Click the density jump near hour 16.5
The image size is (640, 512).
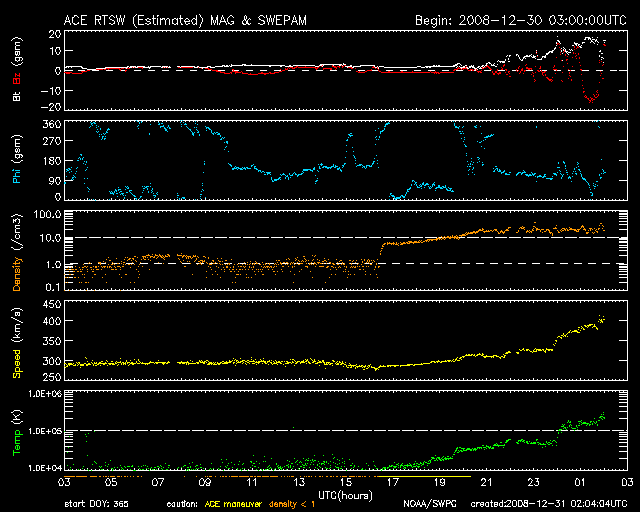pyautogui.click(x=381, y=251)
